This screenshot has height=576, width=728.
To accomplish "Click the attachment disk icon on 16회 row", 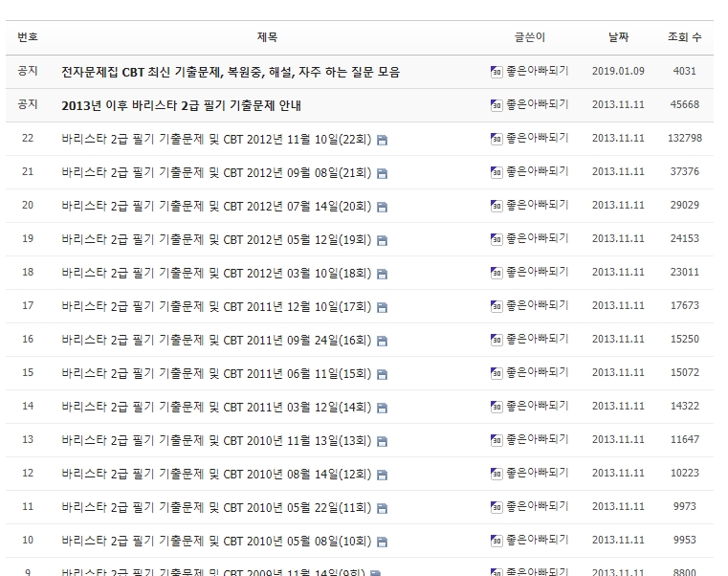I will [382, 341].
